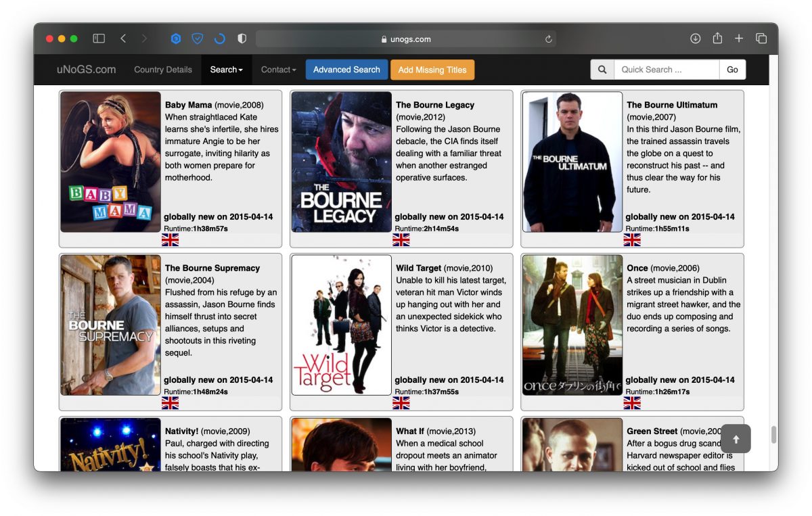Click the Once title text
Screen dimensions: 812x516
[637, 268]
